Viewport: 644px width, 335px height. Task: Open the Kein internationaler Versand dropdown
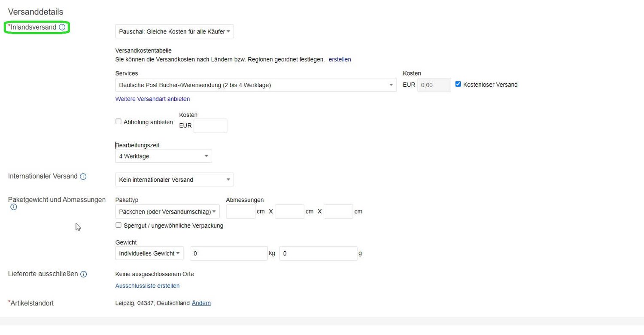coord(175,180)
